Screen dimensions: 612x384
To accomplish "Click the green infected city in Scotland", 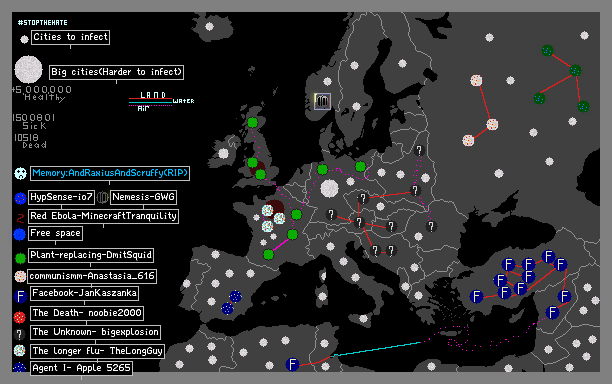I will [253, 123].
